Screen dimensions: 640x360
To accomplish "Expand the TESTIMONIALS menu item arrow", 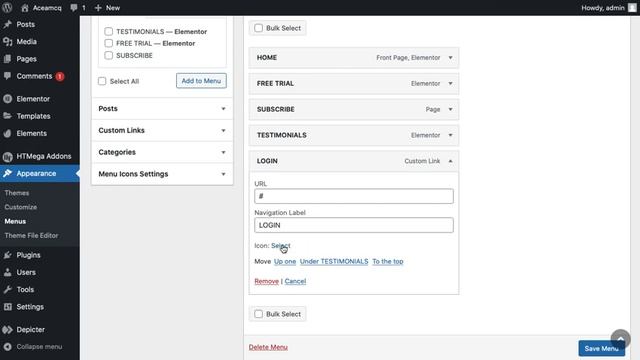I will [451, 135].
